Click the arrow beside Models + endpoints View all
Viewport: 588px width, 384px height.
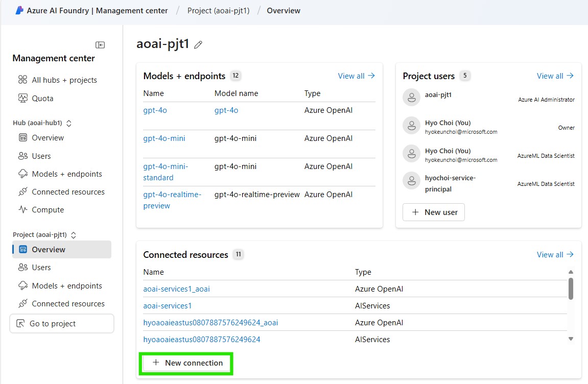coord(371,76)
